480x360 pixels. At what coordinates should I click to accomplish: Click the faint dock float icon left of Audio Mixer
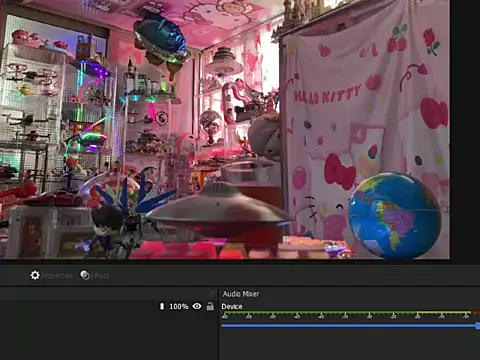[211, 293]
